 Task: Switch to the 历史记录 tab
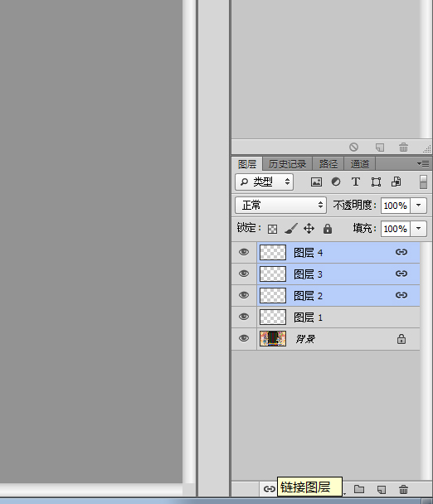287,164
